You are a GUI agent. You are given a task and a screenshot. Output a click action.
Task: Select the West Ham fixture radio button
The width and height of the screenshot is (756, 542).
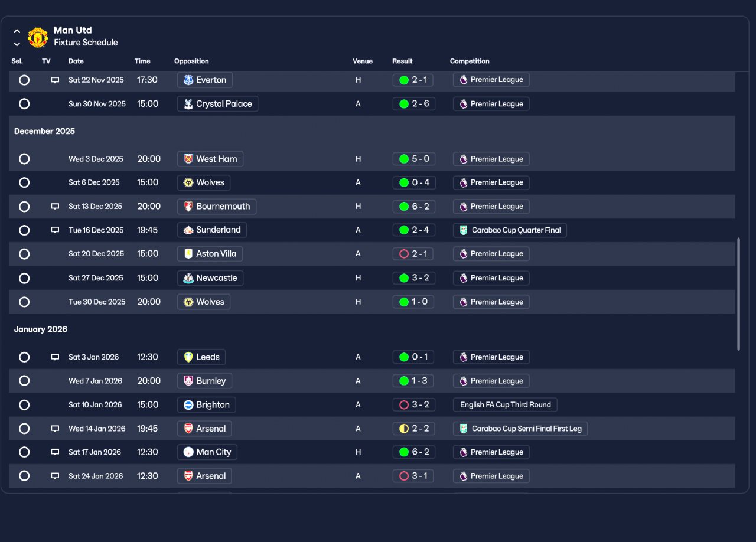[24, 159]
